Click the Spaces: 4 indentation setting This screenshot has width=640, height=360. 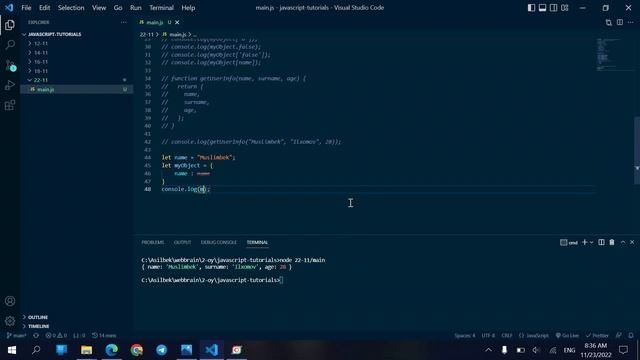464,336
